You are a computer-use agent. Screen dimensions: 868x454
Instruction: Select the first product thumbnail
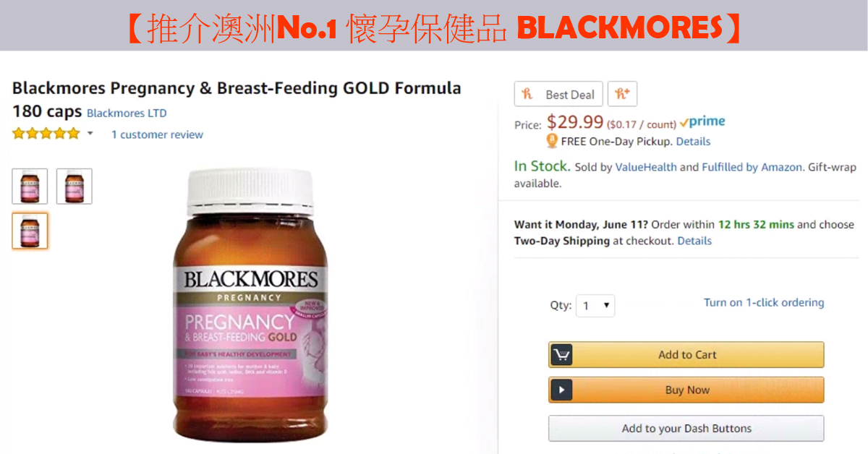pos(30,187)
